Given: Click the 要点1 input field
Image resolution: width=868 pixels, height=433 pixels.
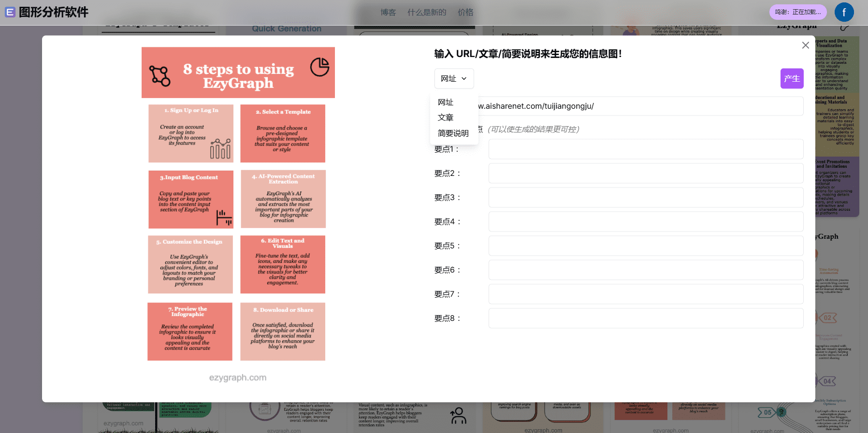Looking at the screenshot, I should 646,149.
